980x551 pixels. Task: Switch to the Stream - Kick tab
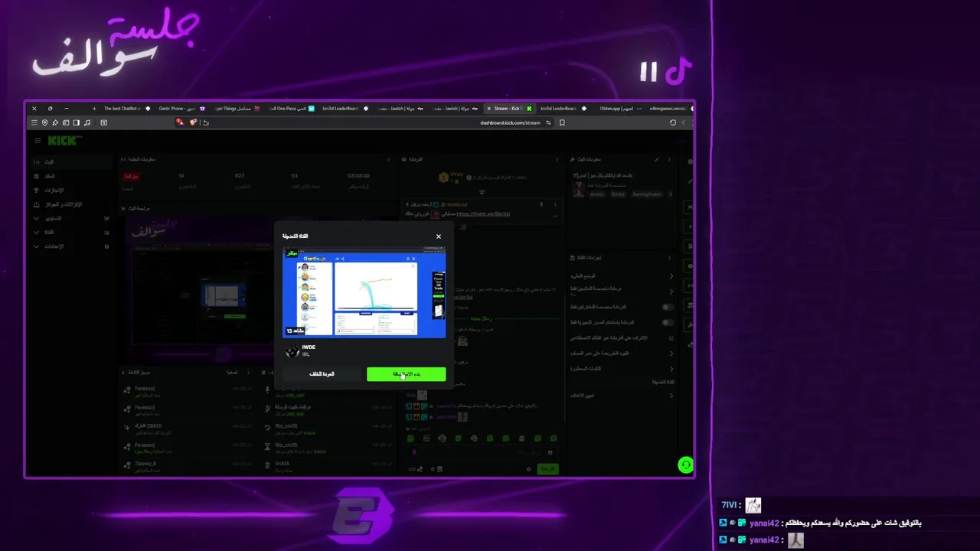(x=509, y=109)
